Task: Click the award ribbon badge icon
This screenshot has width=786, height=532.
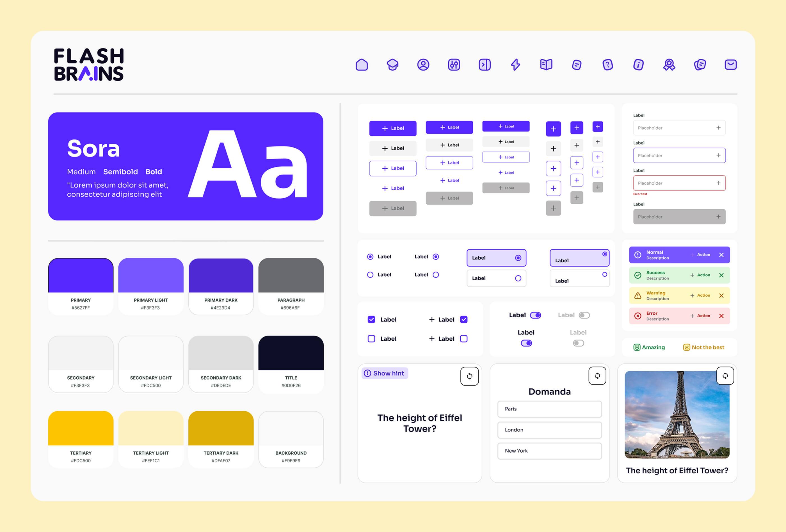Action: click(x=669, y=65)
